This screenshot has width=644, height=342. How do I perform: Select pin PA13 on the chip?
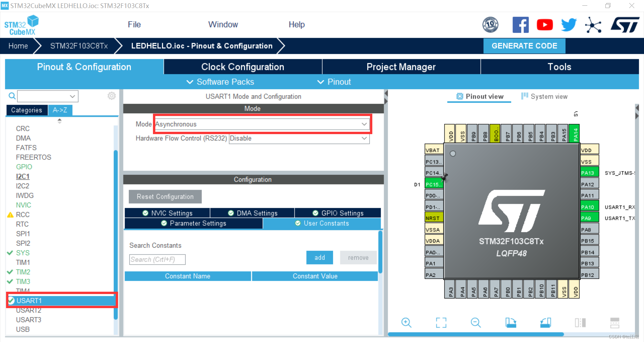coord(590,173)
